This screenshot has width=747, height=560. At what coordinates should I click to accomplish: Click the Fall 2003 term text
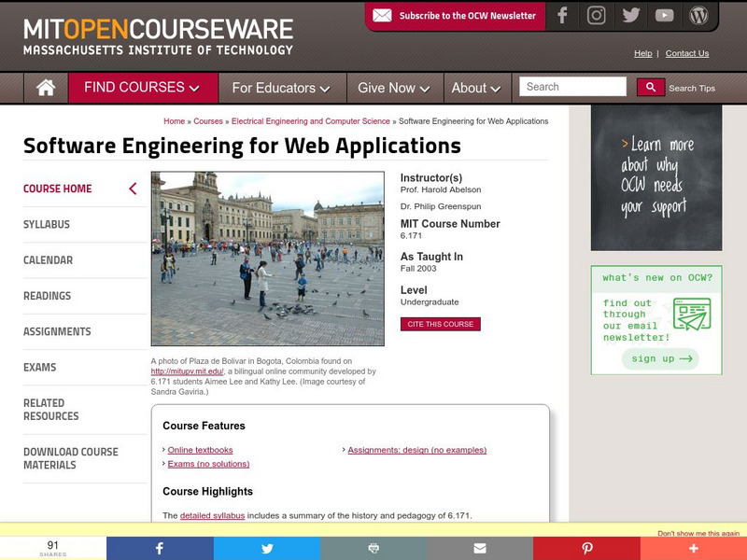tap(418, 269)
